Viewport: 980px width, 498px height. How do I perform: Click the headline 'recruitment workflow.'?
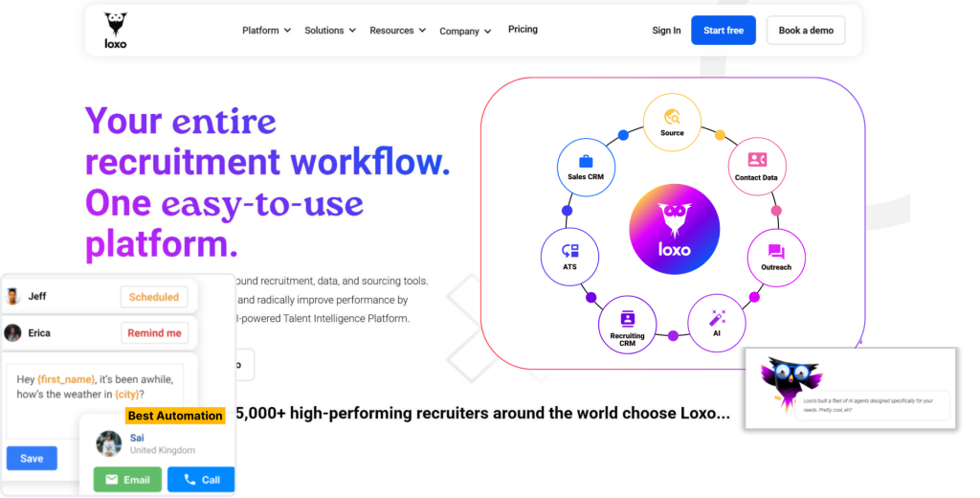coord(268,162)
